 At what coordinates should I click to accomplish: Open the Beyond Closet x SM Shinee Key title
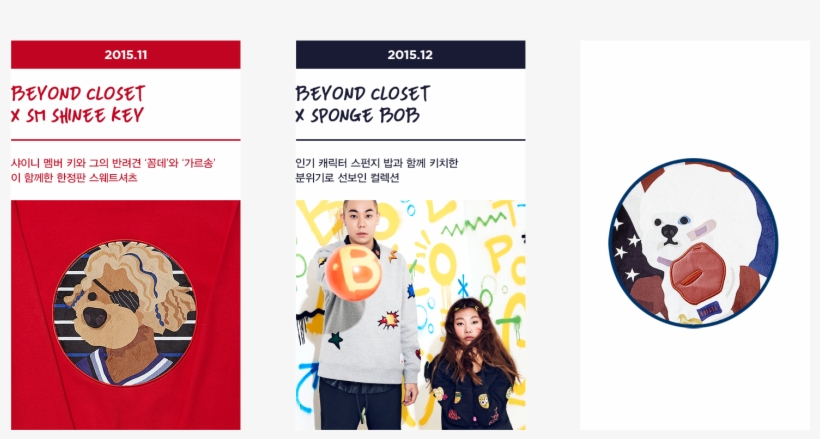(x=77, y=104)
